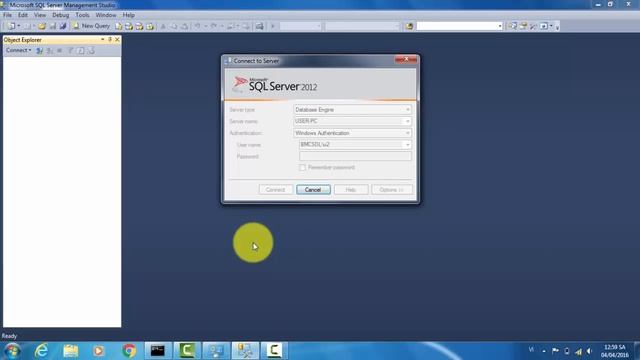The height and width of the screenshot is (360, 640).
Task: Open the Debug menu
Action: point(60,15)
